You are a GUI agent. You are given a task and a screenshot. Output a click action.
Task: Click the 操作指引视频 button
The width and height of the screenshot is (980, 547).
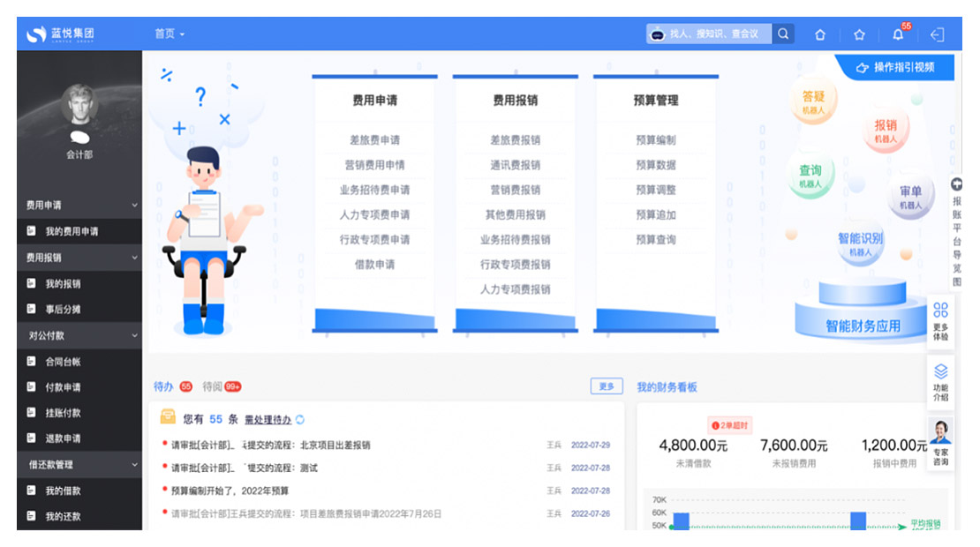(894, 67)
